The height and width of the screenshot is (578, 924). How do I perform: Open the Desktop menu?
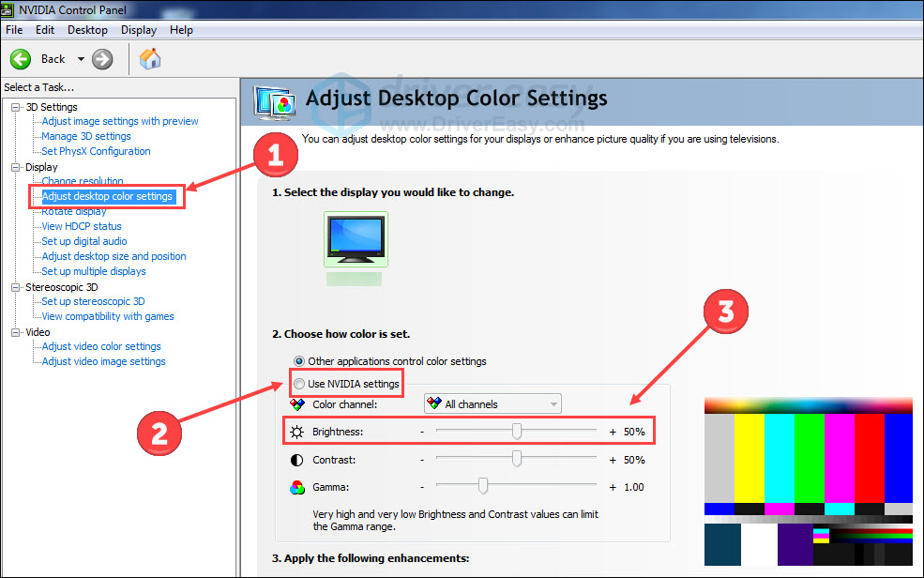click(87, 30)
